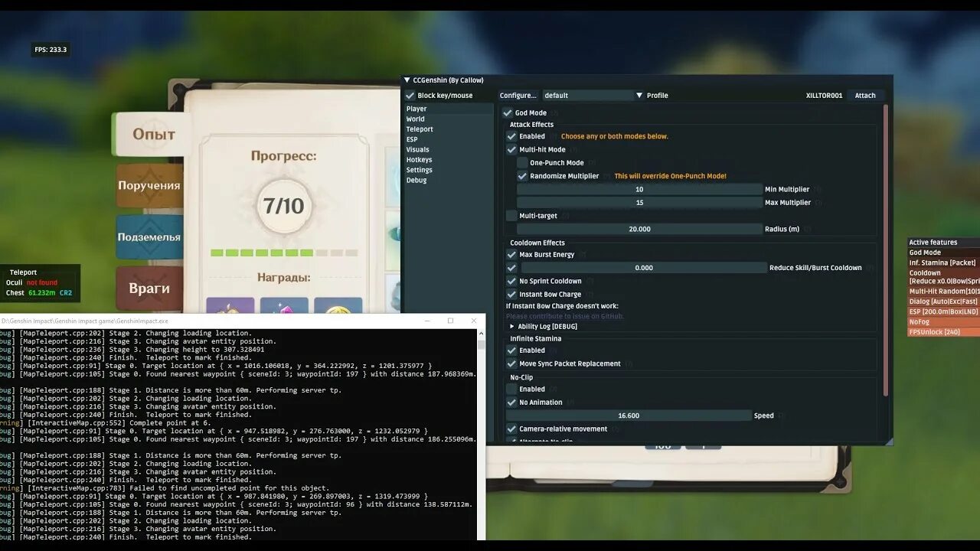Click the Radius (m) slider

[x=639, y=229]
